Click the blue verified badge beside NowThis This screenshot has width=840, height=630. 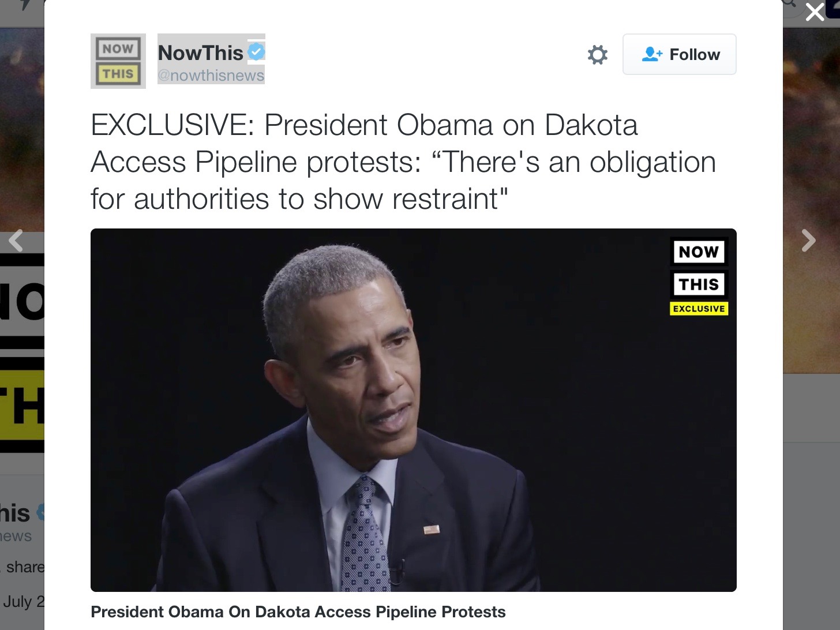(x=256, y=52)
